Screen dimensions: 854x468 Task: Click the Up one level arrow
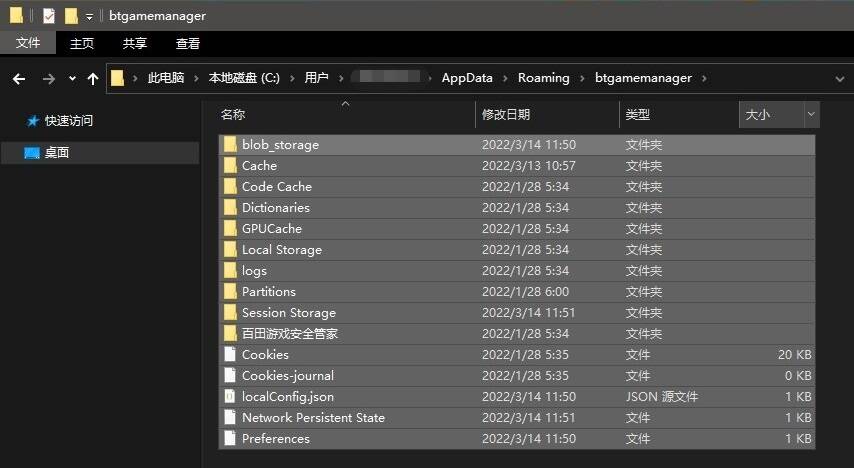coord(93,78)
